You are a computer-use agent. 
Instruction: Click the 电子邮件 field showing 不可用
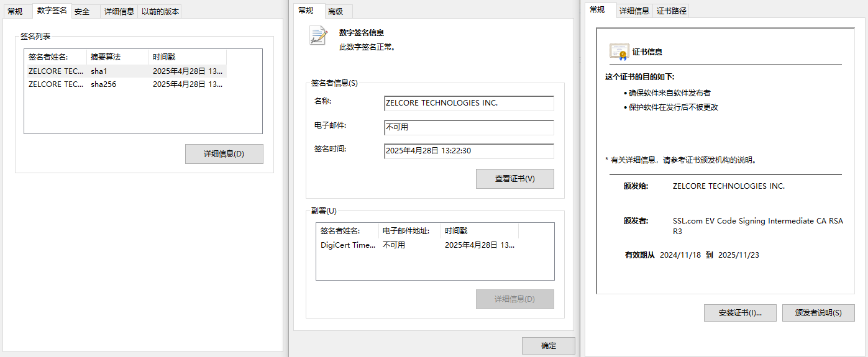coord(469,127)
